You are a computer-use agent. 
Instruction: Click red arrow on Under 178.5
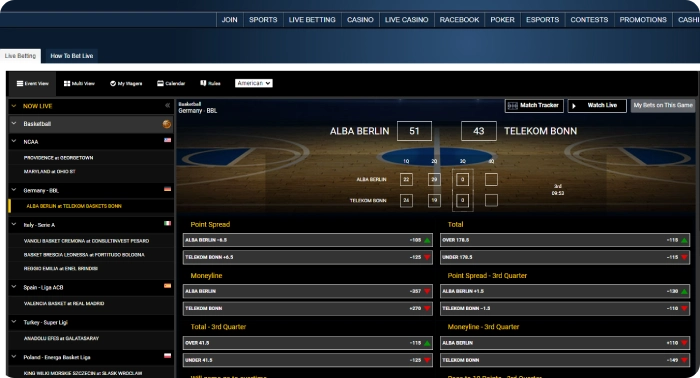[684, 258]
